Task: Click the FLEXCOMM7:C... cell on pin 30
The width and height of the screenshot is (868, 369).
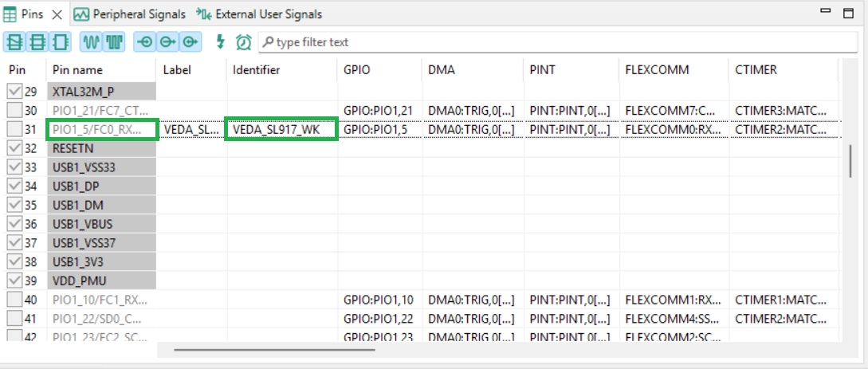Action: coord(674,110)
